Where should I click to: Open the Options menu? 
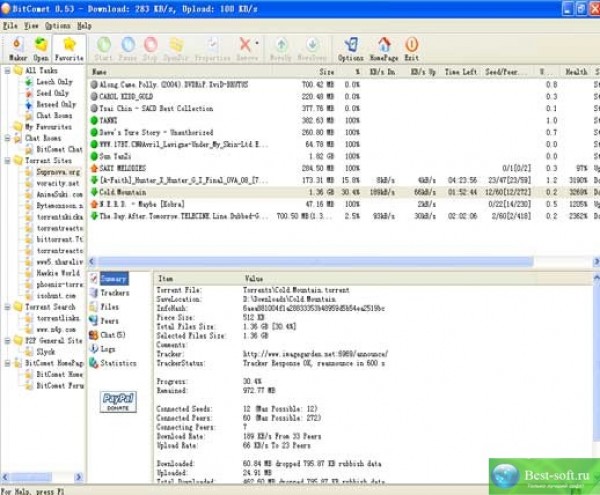57,26
